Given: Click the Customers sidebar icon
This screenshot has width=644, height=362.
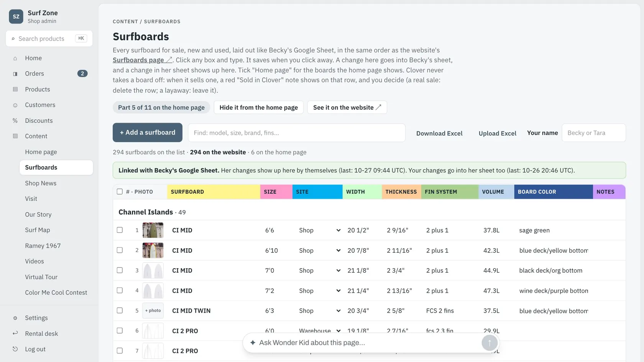Looking at the screenshot, I should point(15,105).
